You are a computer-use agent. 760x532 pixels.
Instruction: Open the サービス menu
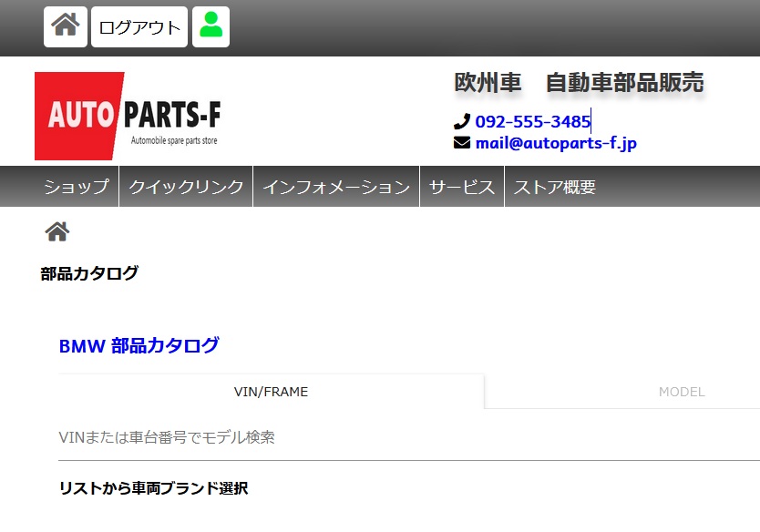462,187
